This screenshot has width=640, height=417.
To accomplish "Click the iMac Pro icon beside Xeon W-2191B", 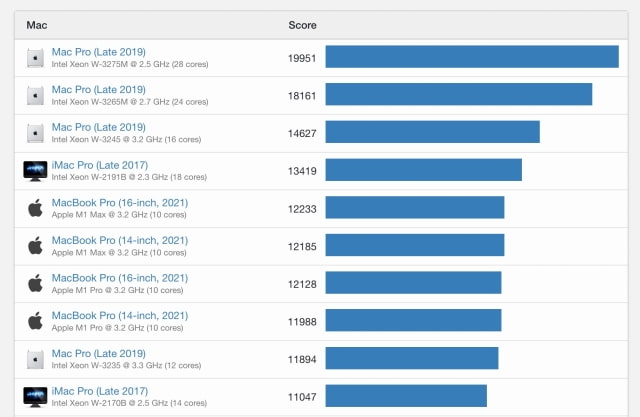I will 35,170.
